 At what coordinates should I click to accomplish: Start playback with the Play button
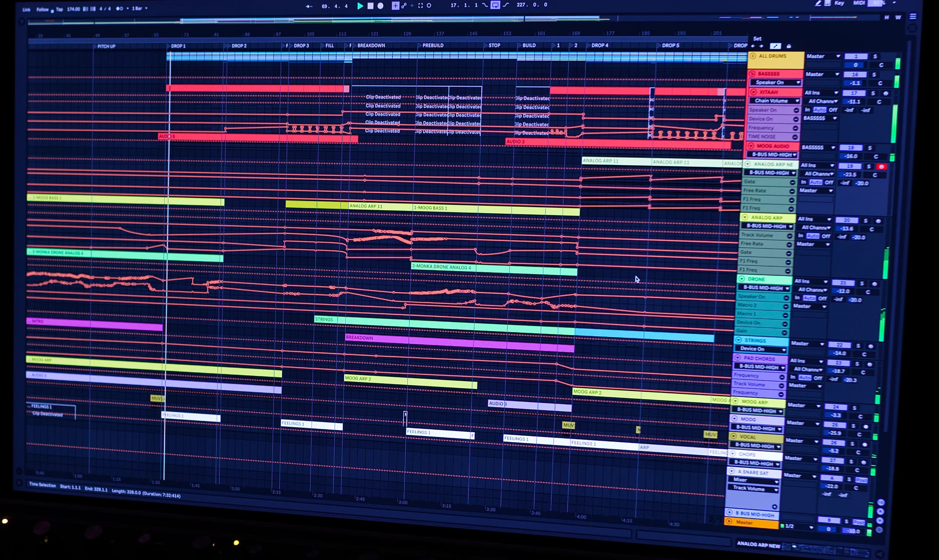pyautogui.click(x=360, y=6)
